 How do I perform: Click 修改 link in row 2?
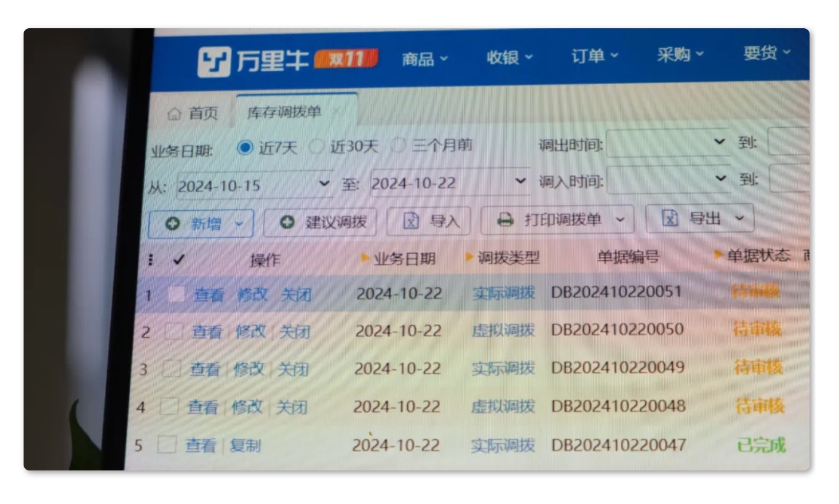tap(250, 331)
